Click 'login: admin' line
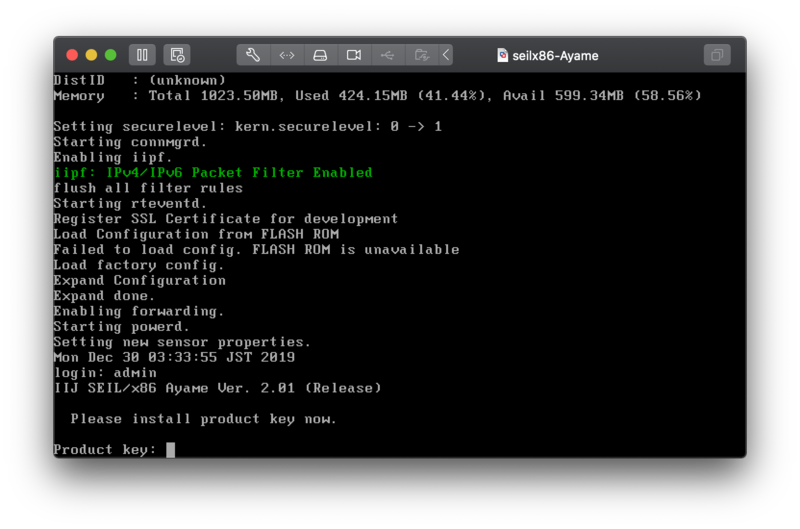This screenshot has width=800, height=529. click(105, 372)
